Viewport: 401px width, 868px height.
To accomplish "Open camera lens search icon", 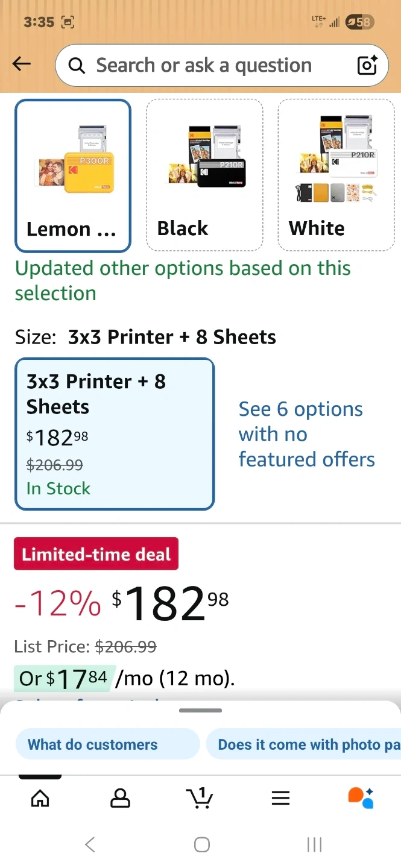I will click(367, 65).
